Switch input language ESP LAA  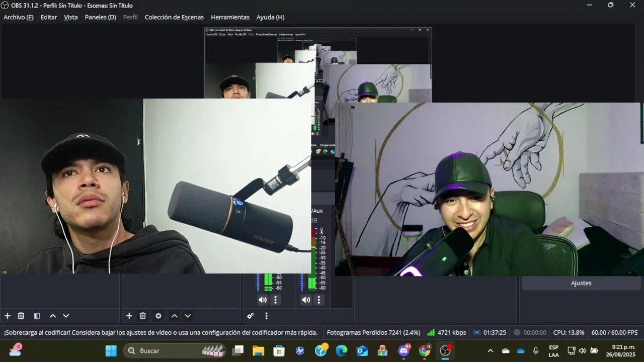[x=553, y=351]
